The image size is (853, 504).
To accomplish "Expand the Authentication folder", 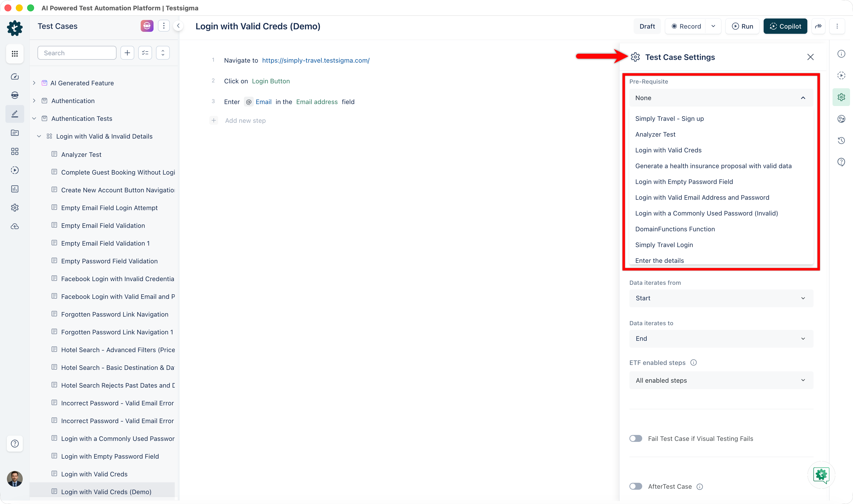I will pyautogui.click(x=34, y=101).
